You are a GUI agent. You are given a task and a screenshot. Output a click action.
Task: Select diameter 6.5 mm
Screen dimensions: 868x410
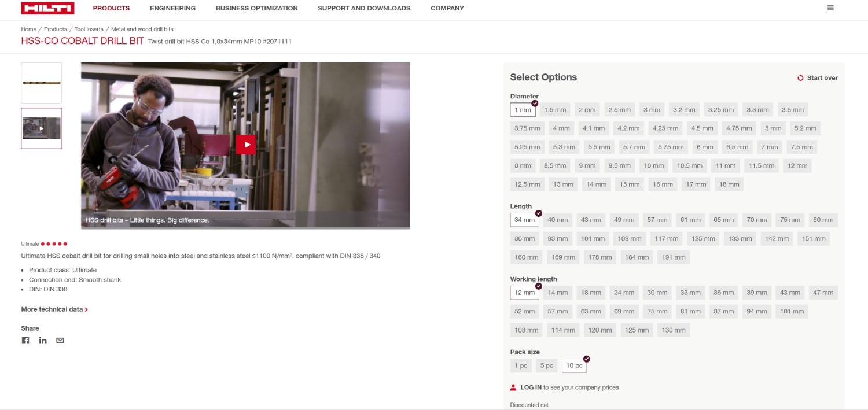[x=737, y=147]
